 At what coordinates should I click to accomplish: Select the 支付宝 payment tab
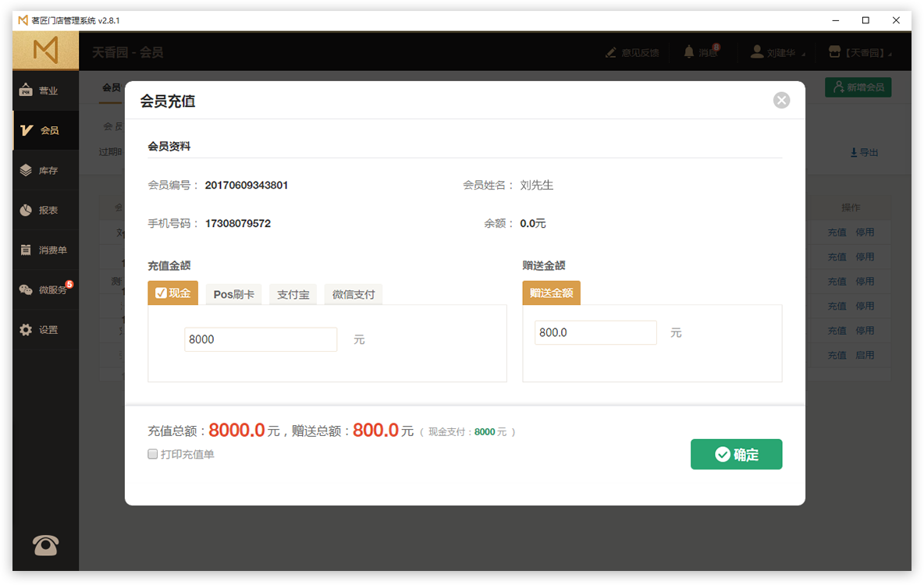(x=293, y=294)
